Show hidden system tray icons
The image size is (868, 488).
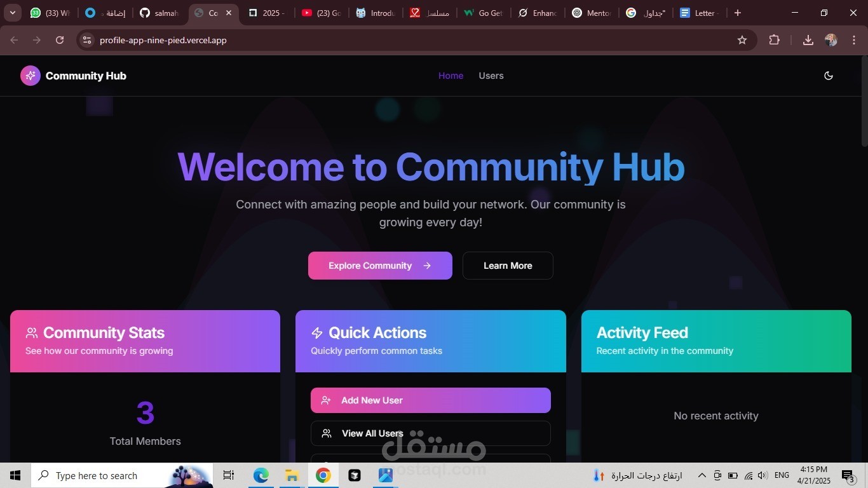pos(702,475)
